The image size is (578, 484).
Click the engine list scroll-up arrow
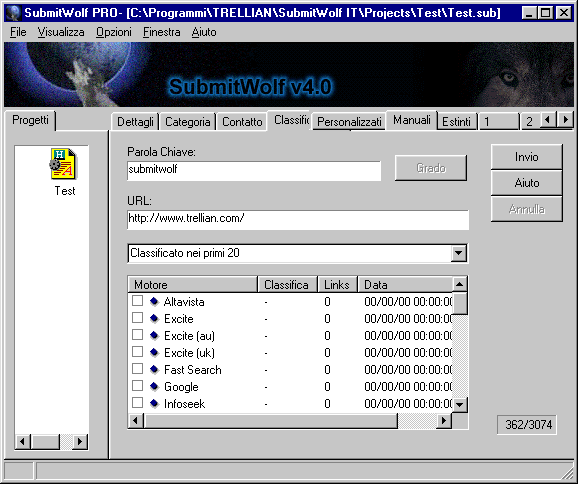point(459,284)
